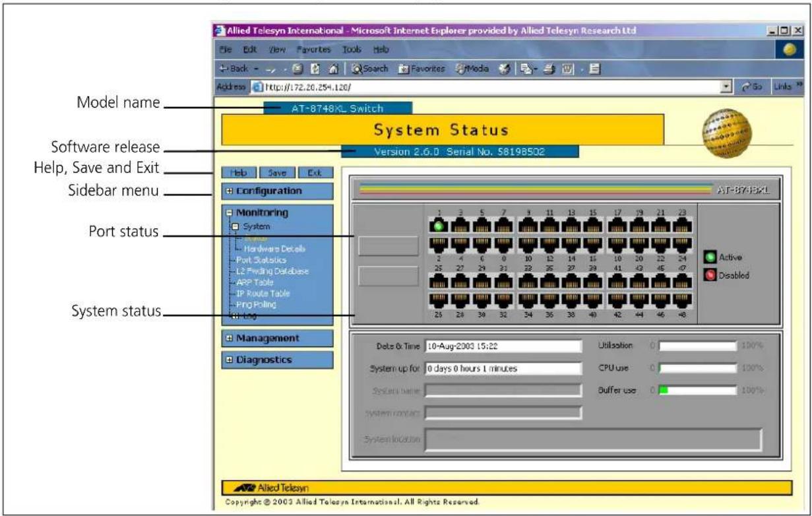The width and height of the screenshot is (812, 516).
Task: Click the Save button above sidebar
Action: (x=276, y=174)
